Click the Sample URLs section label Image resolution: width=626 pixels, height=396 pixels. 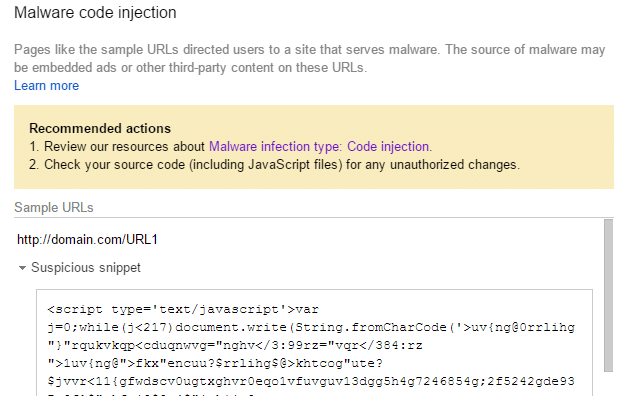53,208
